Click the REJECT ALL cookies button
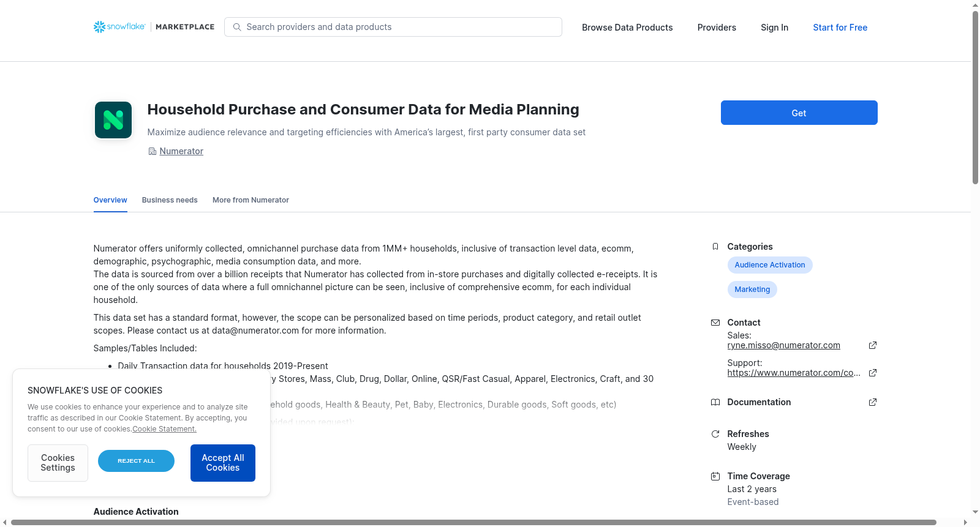 (136, 461)
